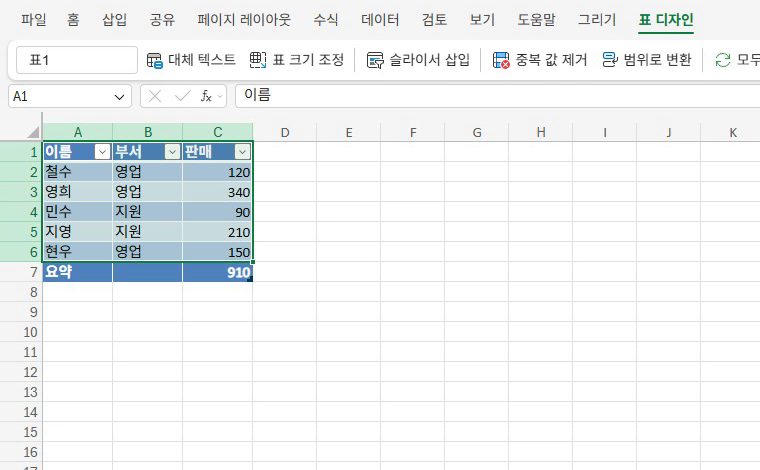Image resolution: width=760 pixels, height=470 pixels.
Task: Select the cell containing 철수
Action: (x=78, y=172)
